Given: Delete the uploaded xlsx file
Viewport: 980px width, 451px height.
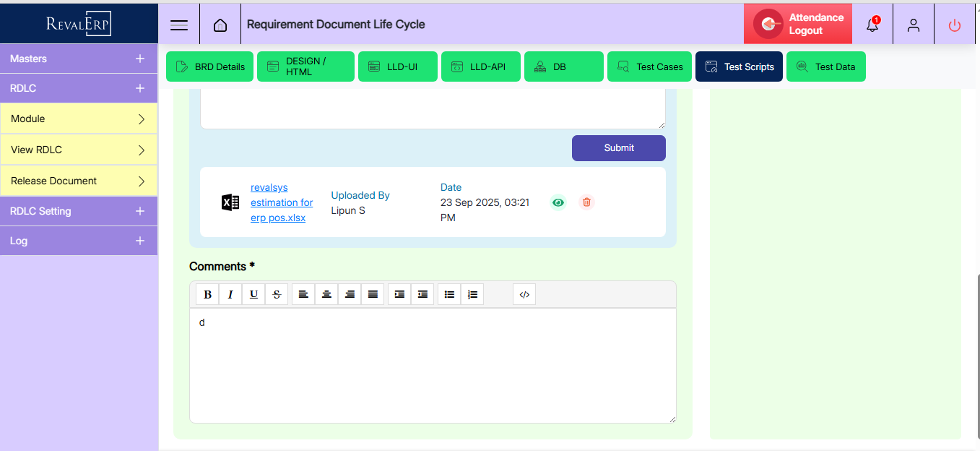Looking at the screenshot, I should [x=586, y=202].
